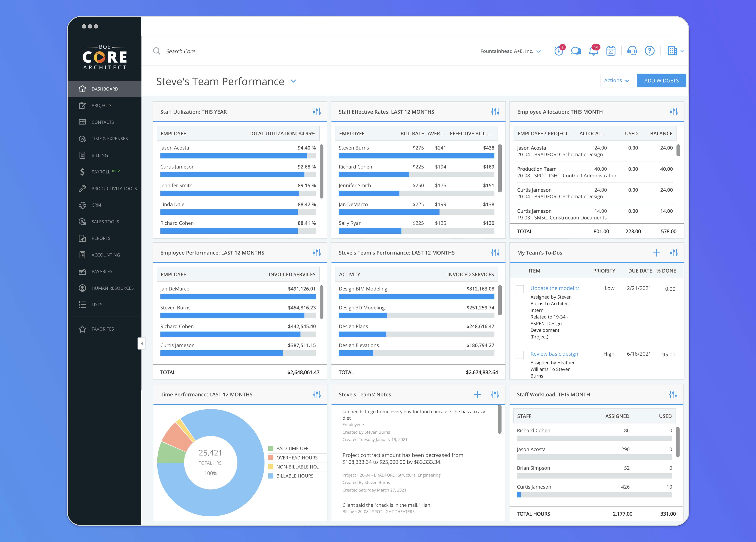The width and height of the screenshot is (756, 542).
Task: Open Time & Expenses in sidebar
Action: click(109, 139)
